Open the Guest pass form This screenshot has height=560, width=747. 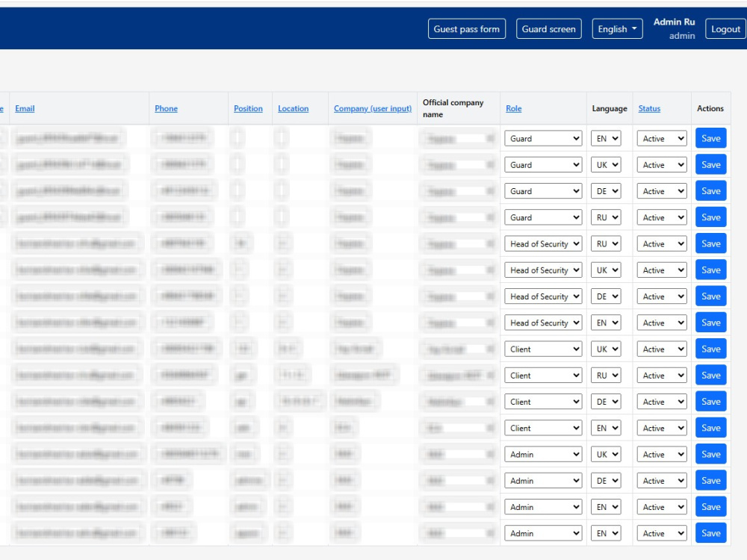[x=466, y=29]
